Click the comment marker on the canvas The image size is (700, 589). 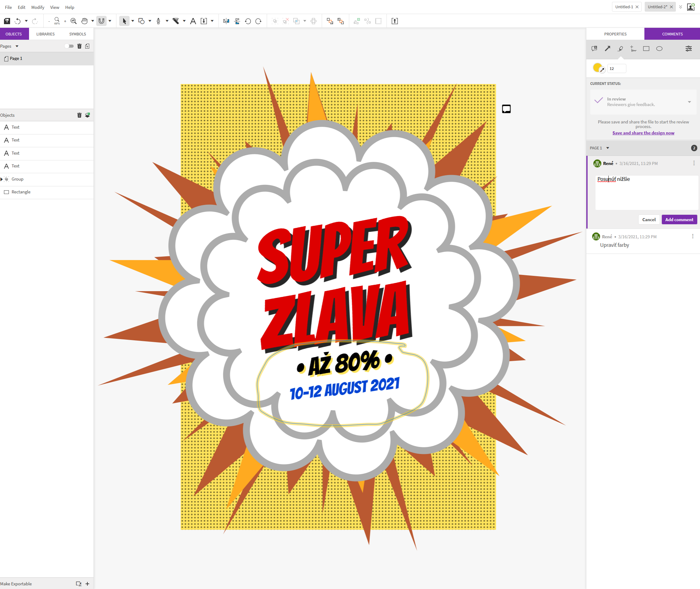click(506, 109)
